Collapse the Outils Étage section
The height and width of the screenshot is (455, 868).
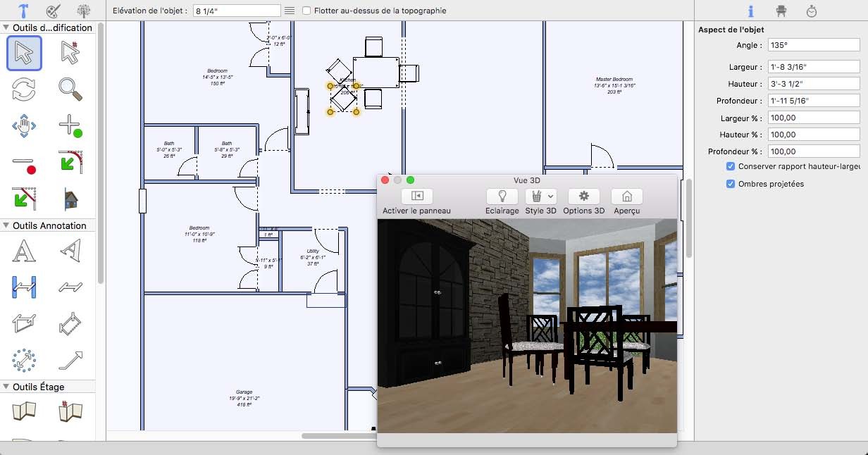(6, 387)
